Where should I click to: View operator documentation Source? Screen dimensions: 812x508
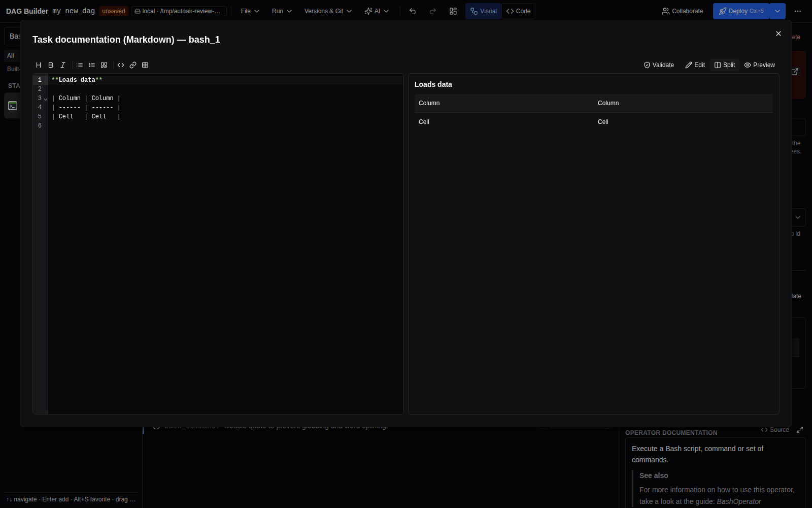click(x=775, y=430)
